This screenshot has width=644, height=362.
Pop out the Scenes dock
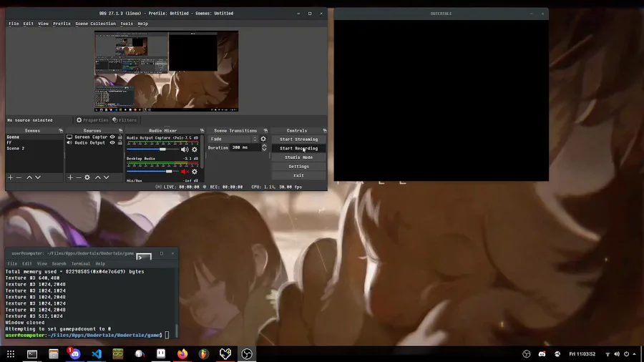point(61,130)
